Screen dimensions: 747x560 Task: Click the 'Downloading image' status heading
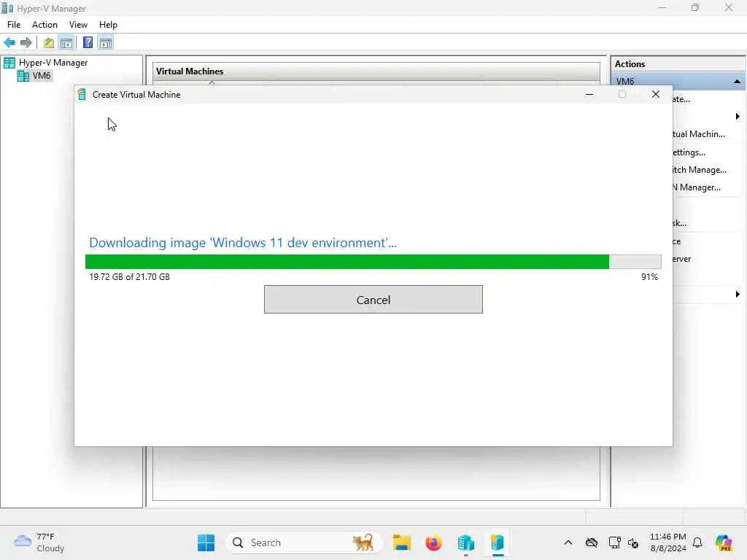(x=242, y=242)
